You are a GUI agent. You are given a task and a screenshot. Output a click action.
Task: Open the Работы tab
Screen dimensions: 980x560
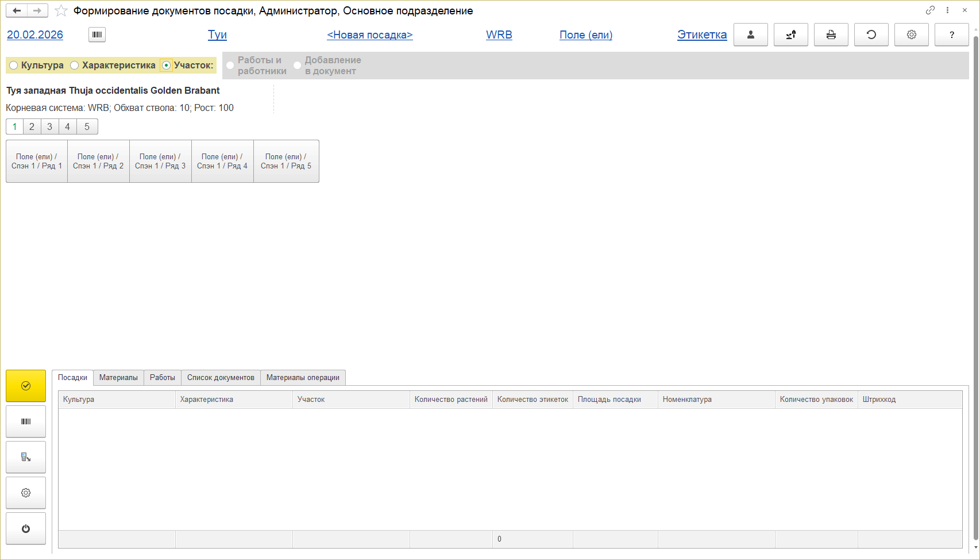tap(163, 378)
